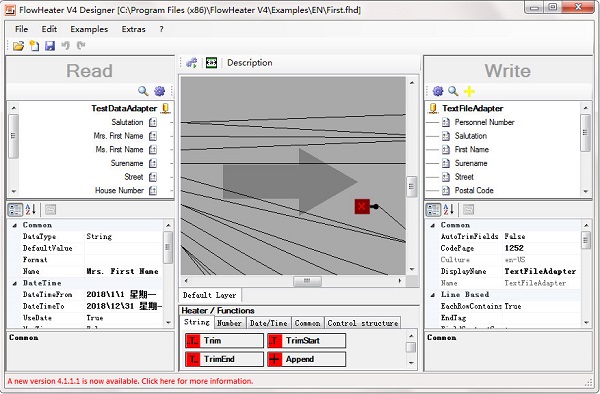Click the TrimStart heater button
The width and height of the screenshot is (600, 394).
pos(307,340)
